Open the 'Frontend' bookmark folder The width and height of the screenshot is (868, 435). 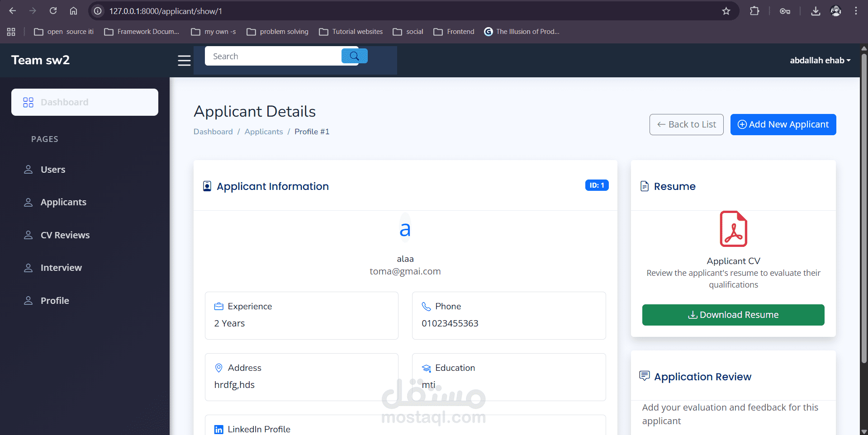(x=454, y=32)
